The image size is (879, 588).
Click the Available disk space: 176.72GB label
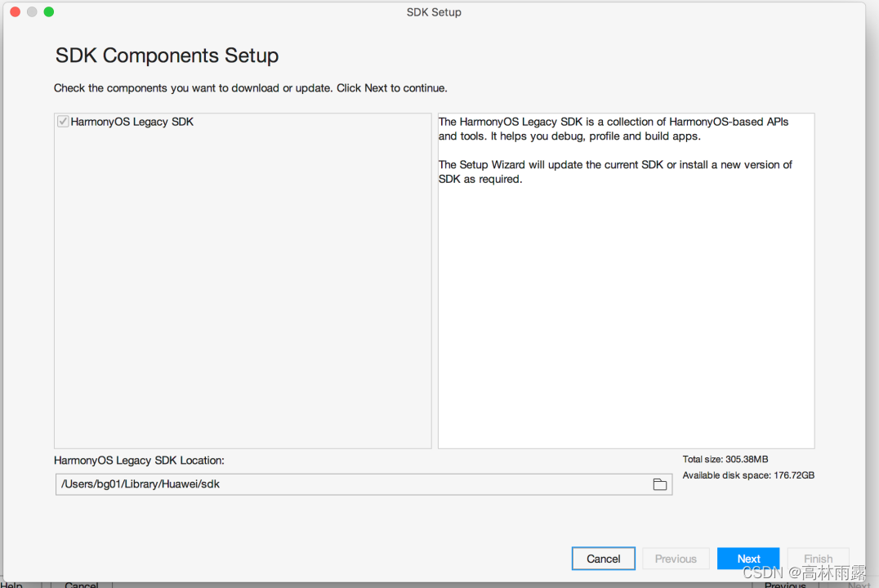748,475
